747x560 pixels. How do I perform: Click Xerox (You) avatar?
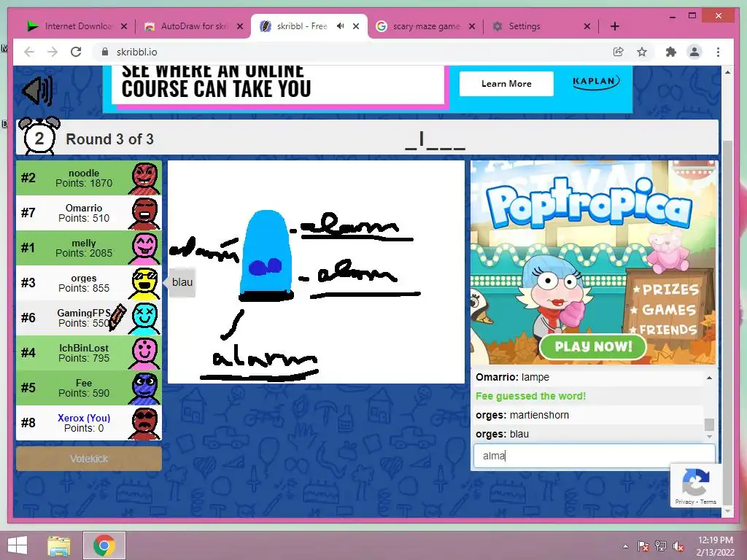tap(144, 424)
